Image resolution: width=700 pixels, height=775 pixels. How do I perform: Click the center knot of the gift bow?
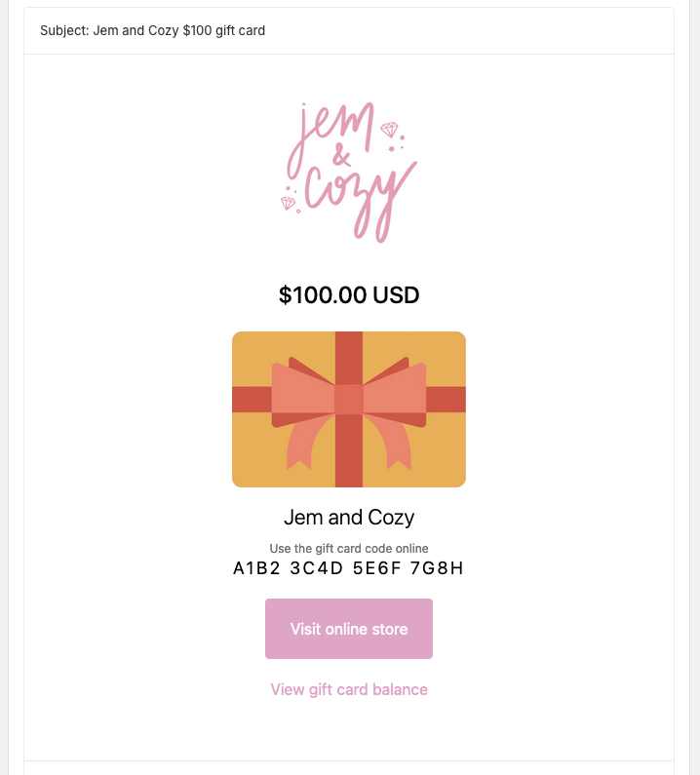click(349, 400)
